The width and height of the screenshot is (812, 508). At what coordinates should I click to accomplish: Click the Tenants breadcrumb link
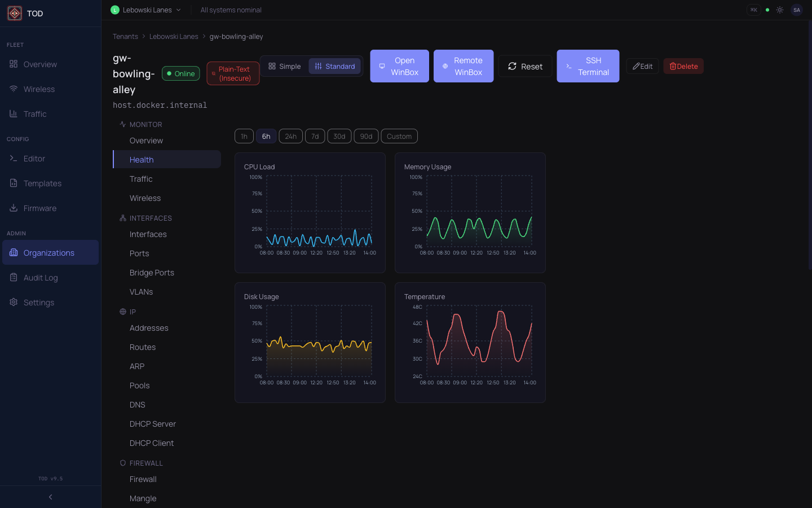pos(125,36)
